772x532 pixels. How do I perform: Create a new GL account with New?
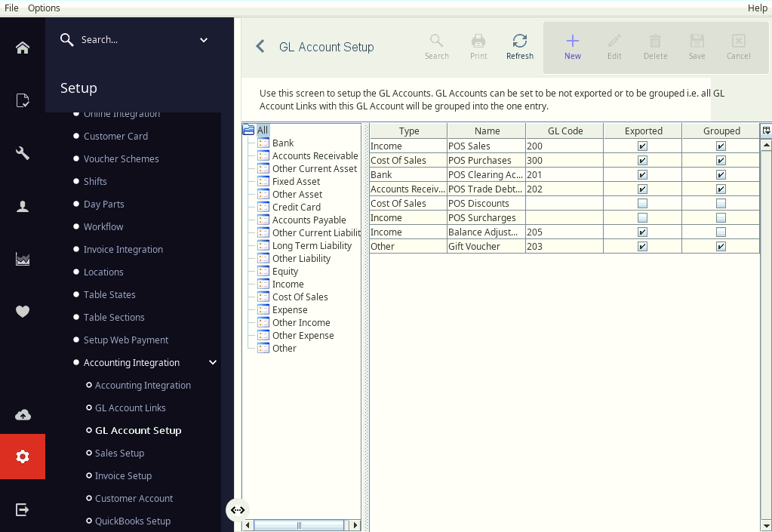[x=572, y=47]
